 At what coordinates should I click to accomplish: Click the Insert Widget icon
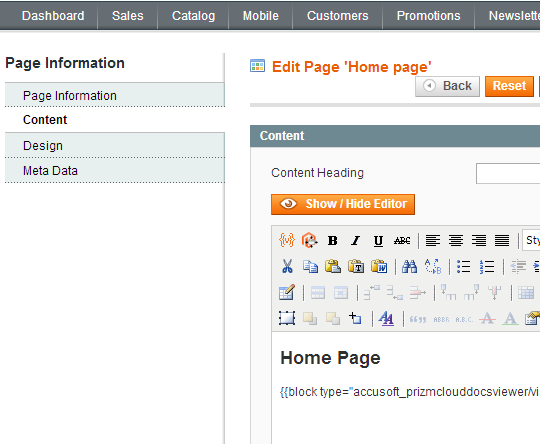309,240
